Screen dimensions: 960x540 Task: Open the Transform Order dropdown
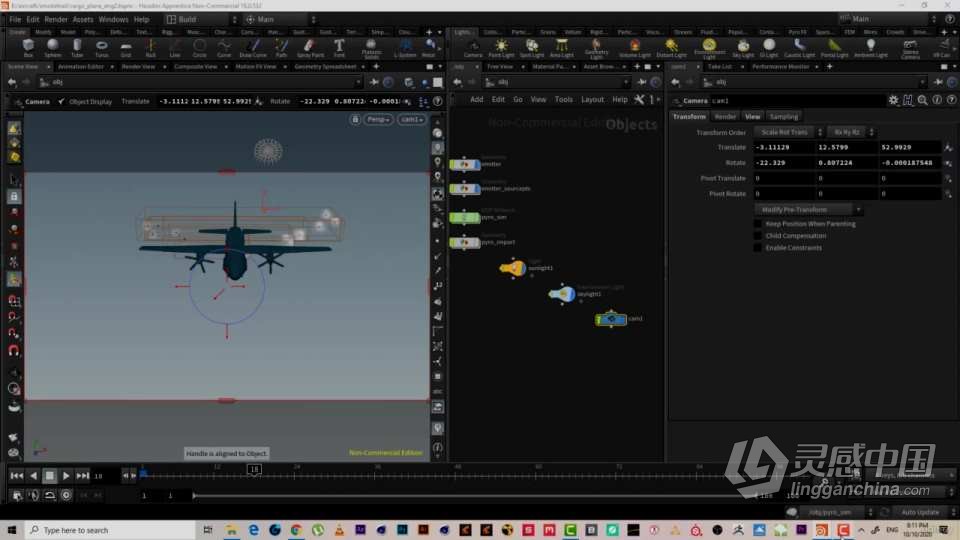tap(789, 132)
